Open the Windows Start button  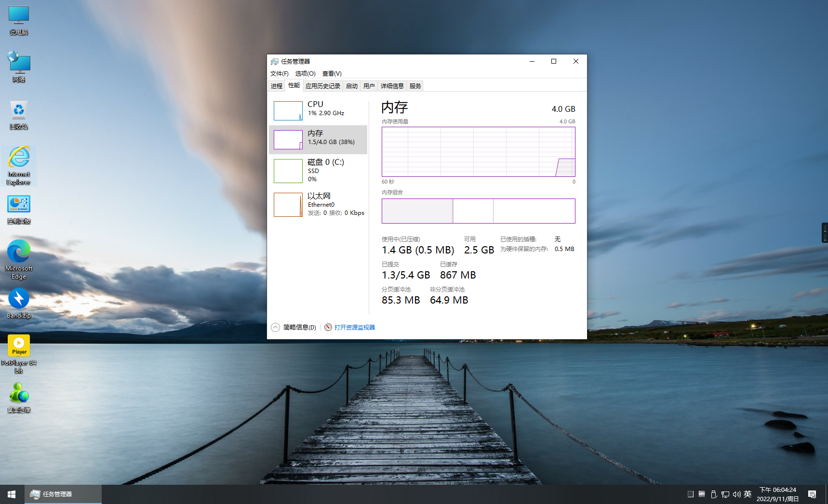12,494
